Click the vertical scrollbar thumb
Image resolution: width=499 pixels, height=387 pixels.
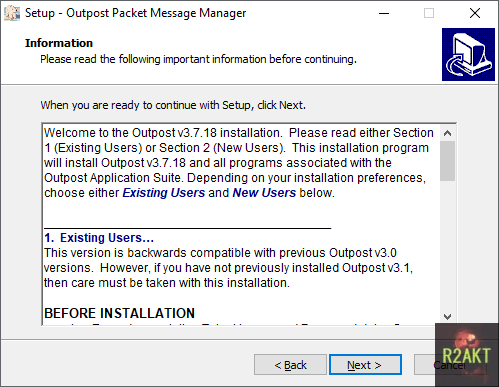[x=447, y=161]
